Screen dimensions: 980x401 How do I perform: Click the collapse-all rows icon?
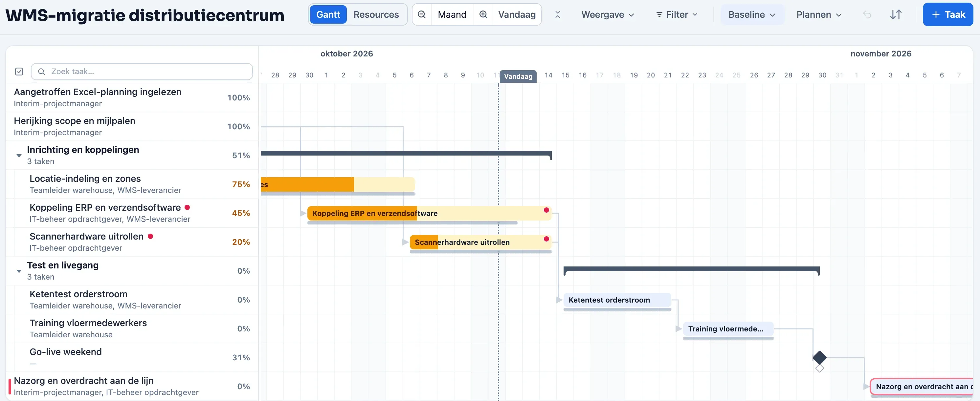pyautogui.click(x=557, y=14)
